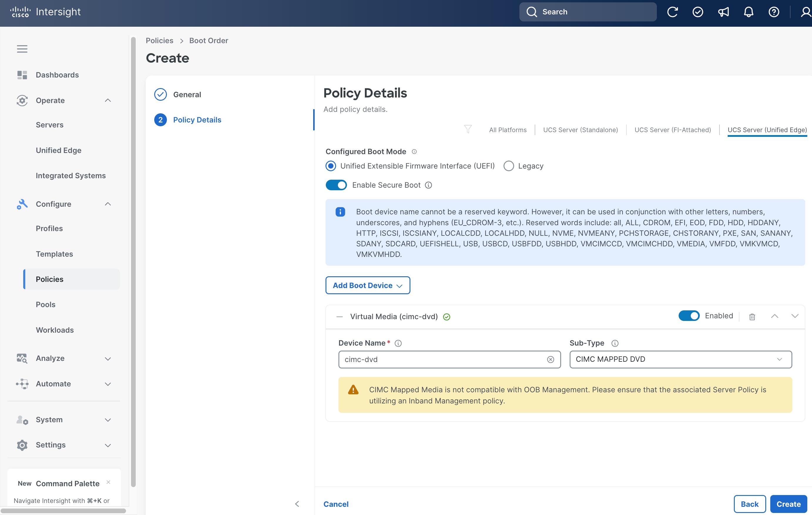Select the All Platforms tab
This screenshot has height=515, width=812.
click(508, 130)
